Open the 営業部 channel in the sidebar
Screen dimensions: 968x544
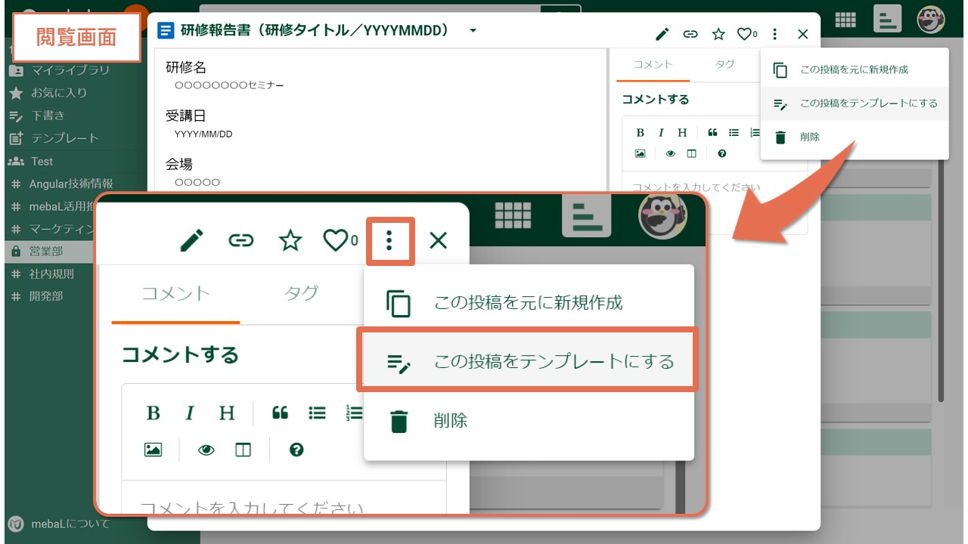point(46,251)
